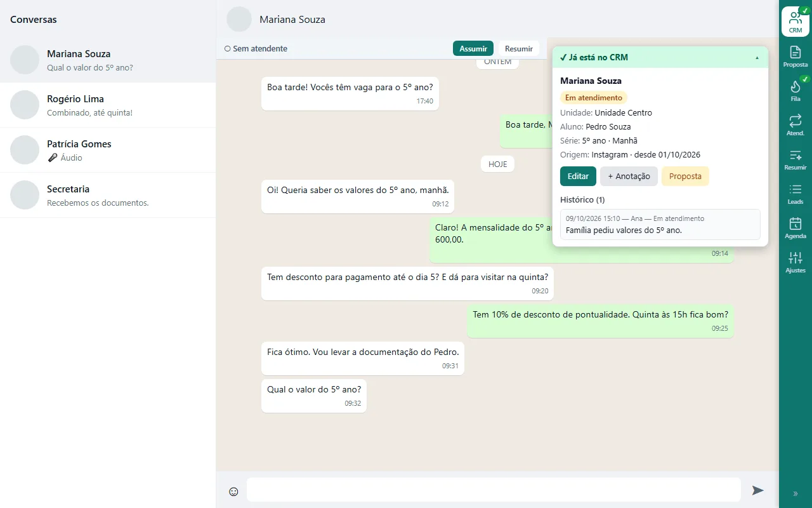
Task: Focus the message input field
Action: coord(494,490)
